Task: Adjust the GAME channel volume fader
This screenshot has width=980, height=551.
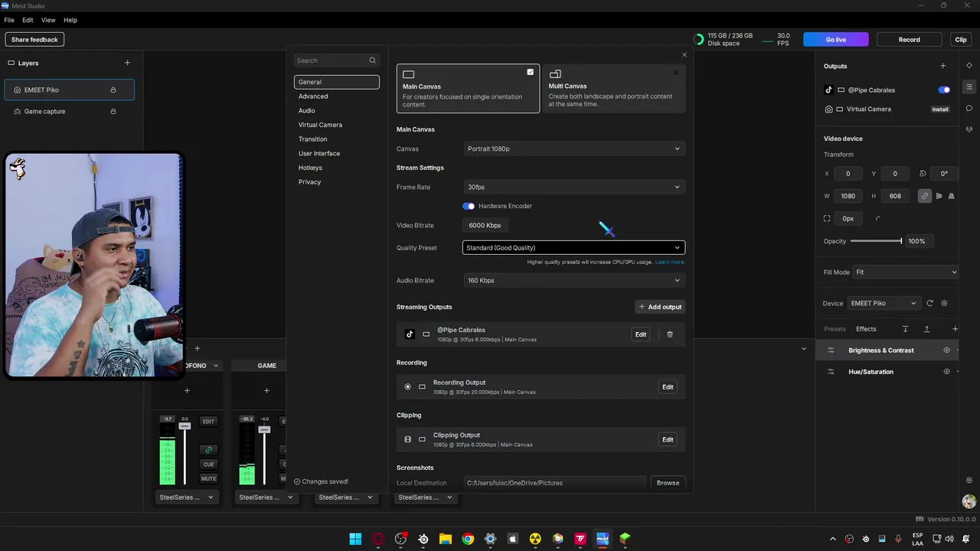Action: point(264,429)
